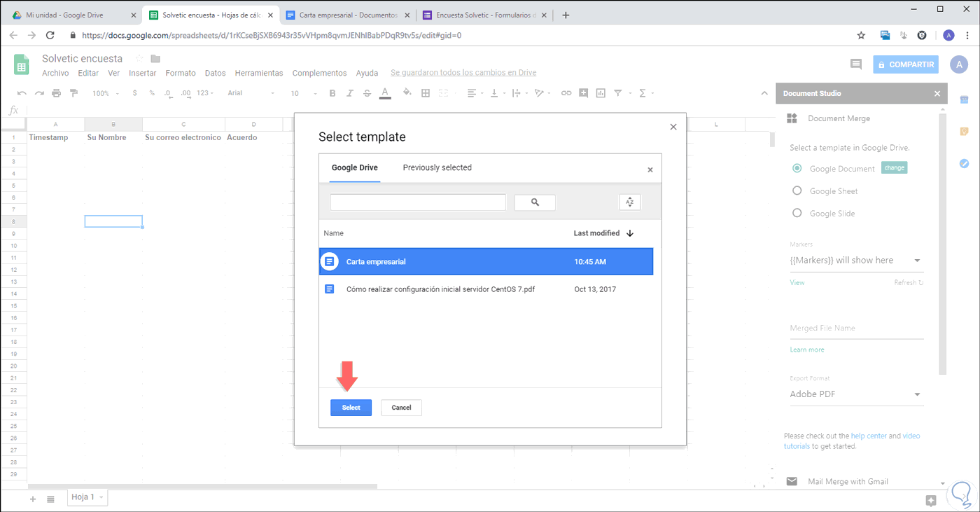Click the Insert link icon
The width and height of the screenshot is (980, 512).
coord(566,93)
